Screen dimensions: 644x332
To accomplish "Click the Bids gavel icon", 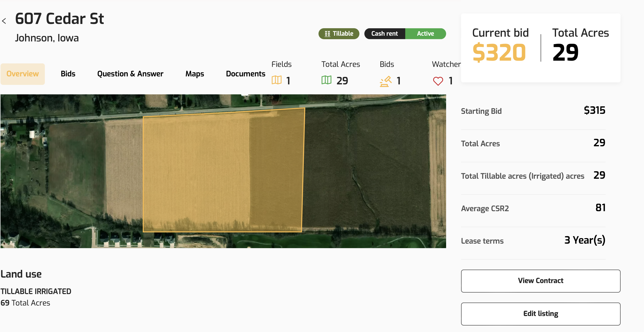I will (x=386, y=81).
